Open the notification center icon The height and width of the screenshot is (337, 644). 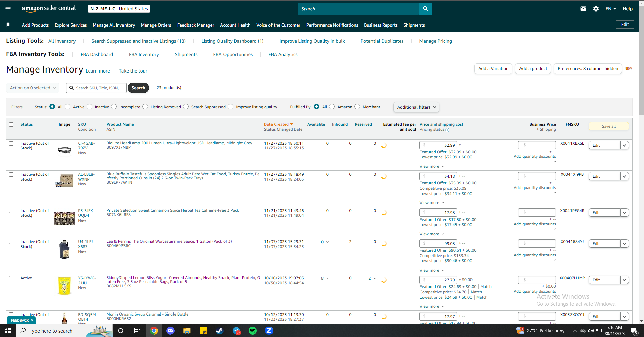[634, 331]
